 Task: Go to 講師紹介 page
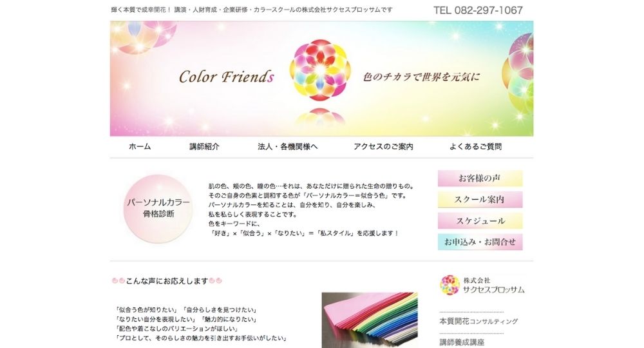point(204,147)
